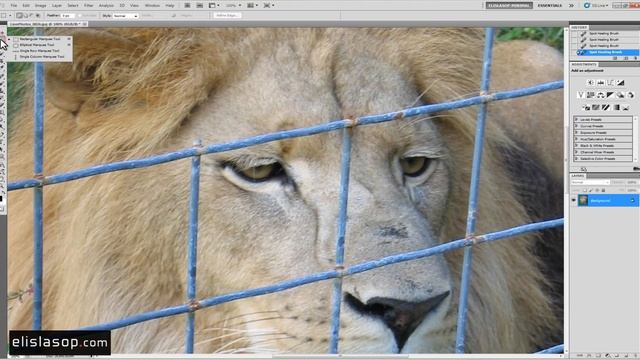Screen dimensions: 640x360
Task: Choose Add to selection mode
Action: click(x=26, y=16)
